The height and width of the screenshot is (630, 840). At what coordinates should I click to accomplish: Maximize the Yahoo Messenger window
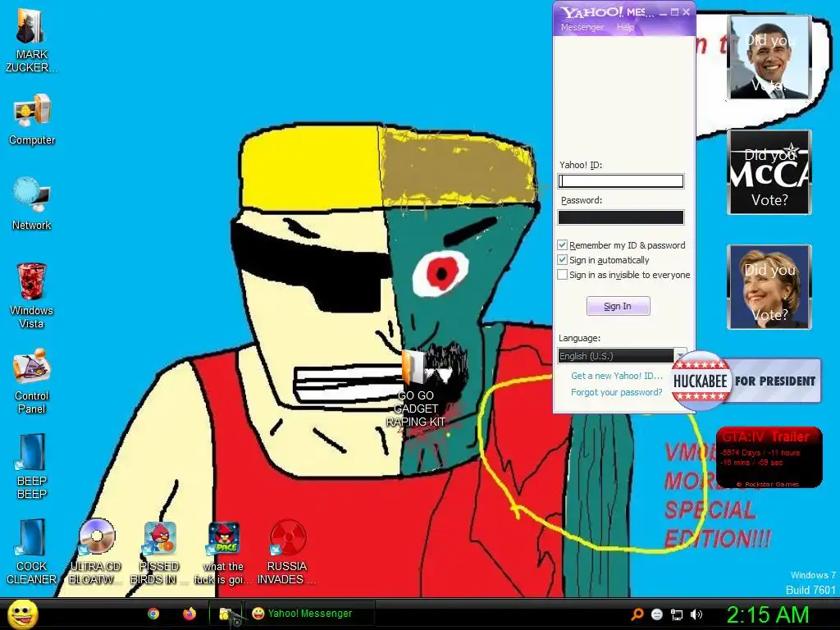point(674,12)
